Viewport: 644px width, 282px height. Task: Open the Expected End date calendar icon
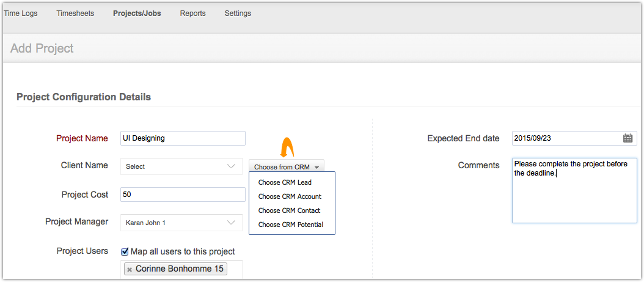tap(628, 138)
